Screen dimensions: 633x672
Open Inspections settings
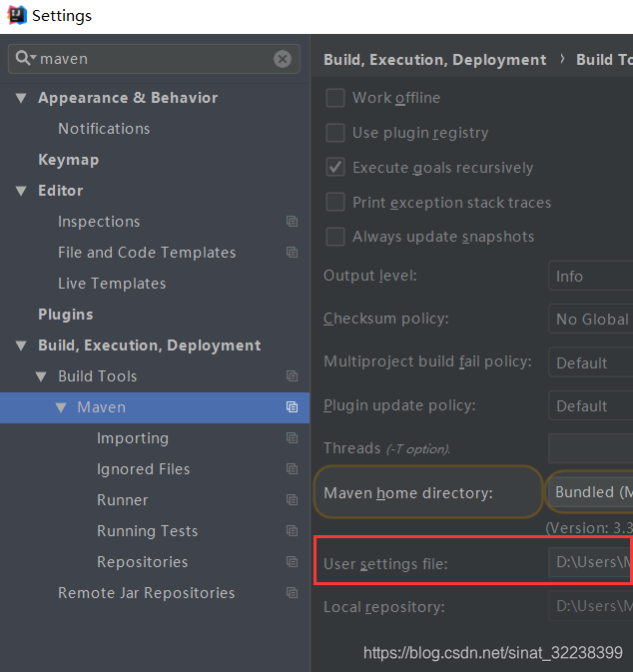point(99,222)
